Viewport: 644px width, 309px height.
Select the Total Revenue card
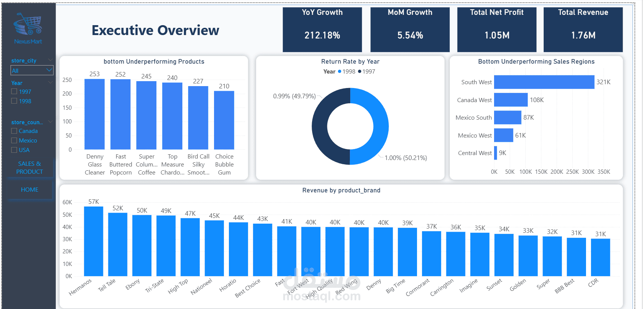[x=583, y=29]
